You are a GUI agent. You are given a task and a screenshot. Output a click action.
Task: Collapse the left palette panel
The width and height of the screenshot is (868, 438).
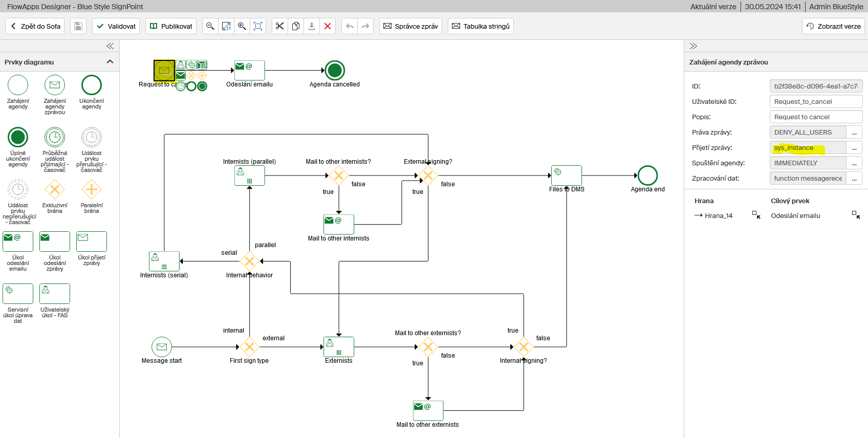click(x=110, y=46)
